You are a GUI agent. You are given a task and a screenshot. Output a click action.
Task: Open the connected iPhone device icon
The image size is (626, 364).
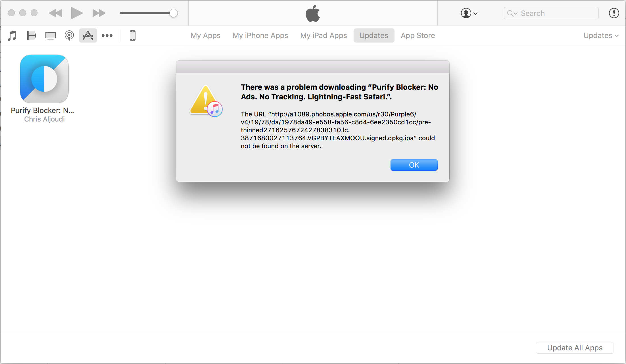(x=133, y=35)
